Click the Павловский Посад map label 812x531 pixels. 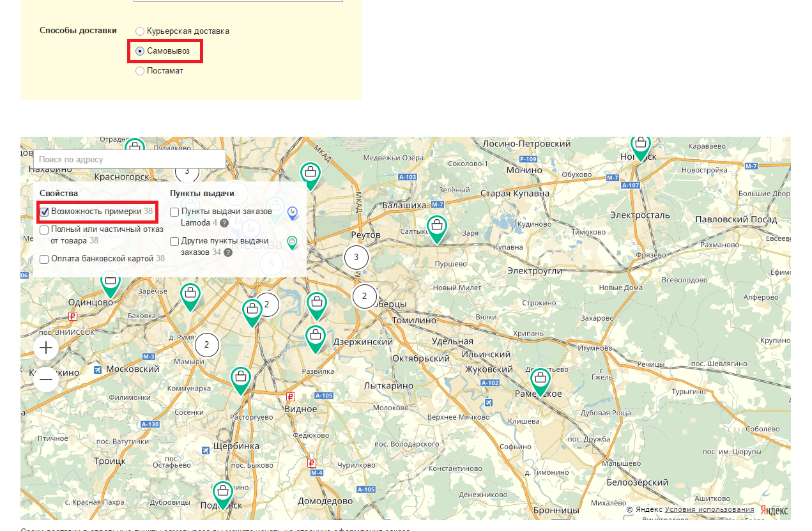736,219
